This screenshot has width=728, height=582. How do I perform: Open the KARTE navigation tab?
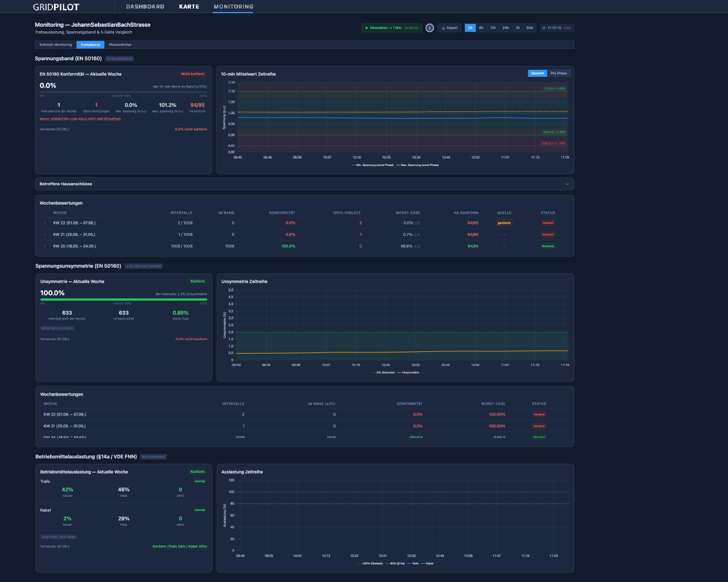click(x=189, y=7)
